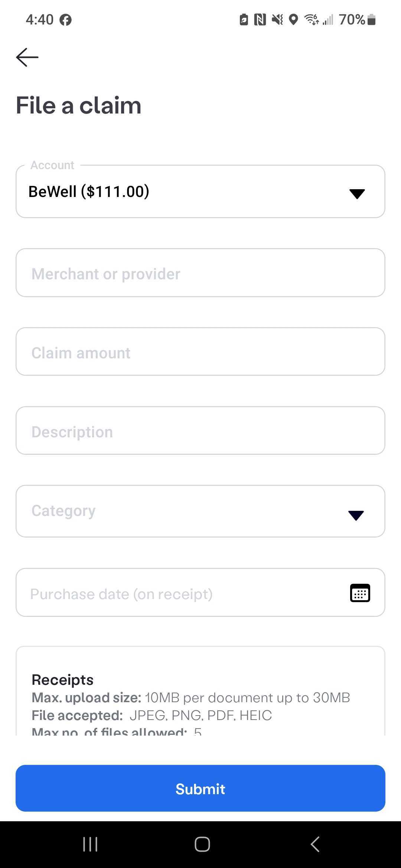Tap the Wi-Fi status icon

pos(312,20)
